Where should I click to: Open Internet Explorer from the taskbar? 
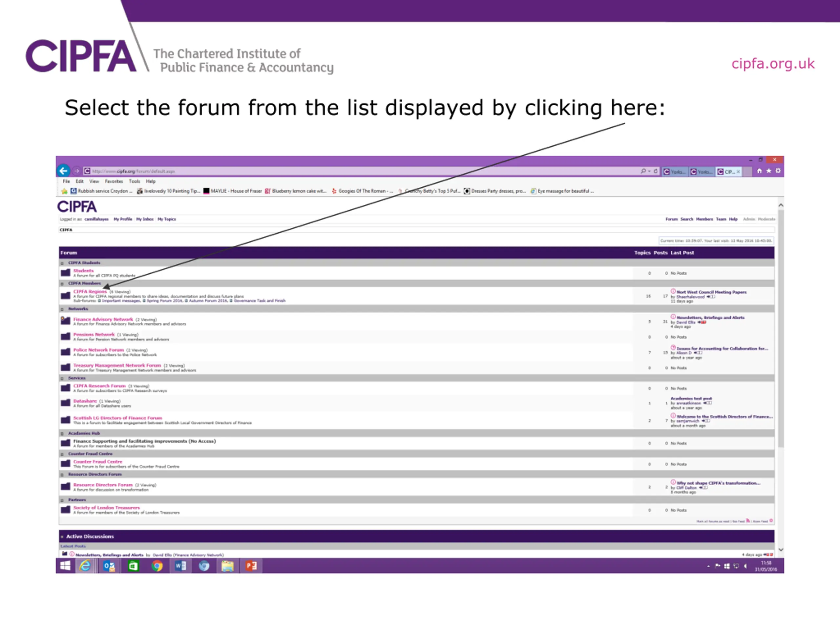(85, 566)
